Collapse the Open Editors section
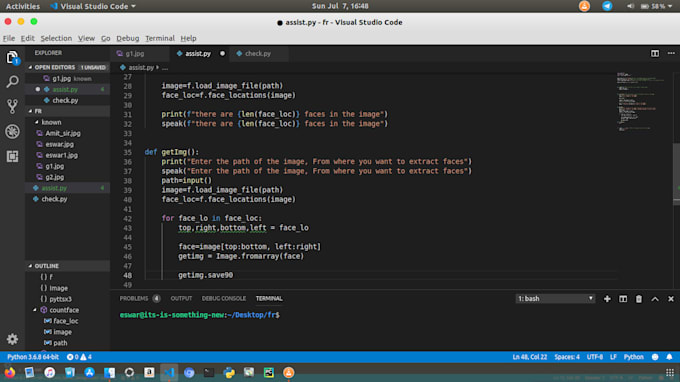Image resolution: width=680 pixels, height=382 pixels. click(30, 68)
